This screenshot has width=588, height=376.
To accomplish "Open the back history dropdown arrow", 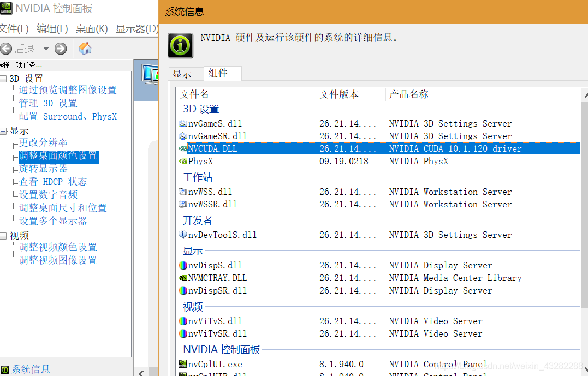I will tap(46, 49).
